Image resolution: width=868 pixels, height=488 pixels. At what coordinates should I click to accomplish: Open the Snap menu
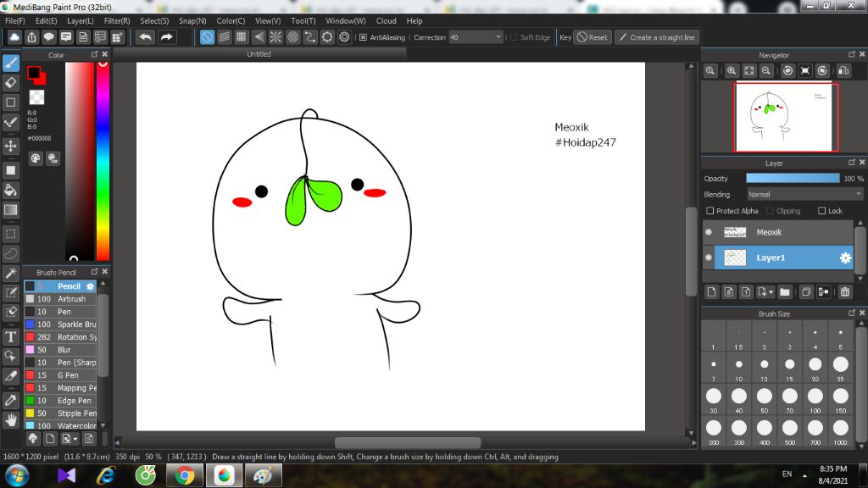tap(192, 20)
